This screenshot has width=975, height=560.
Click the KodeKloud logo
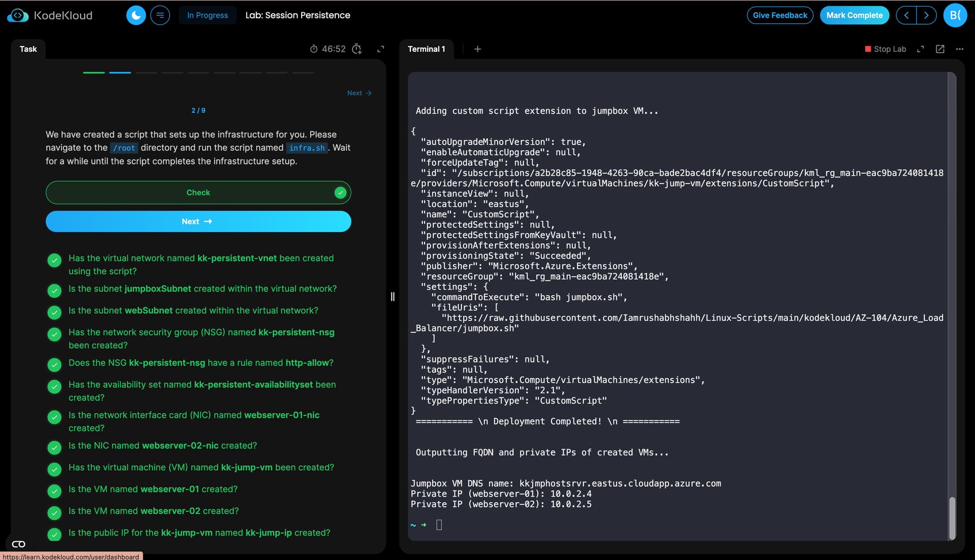(50, 15)
